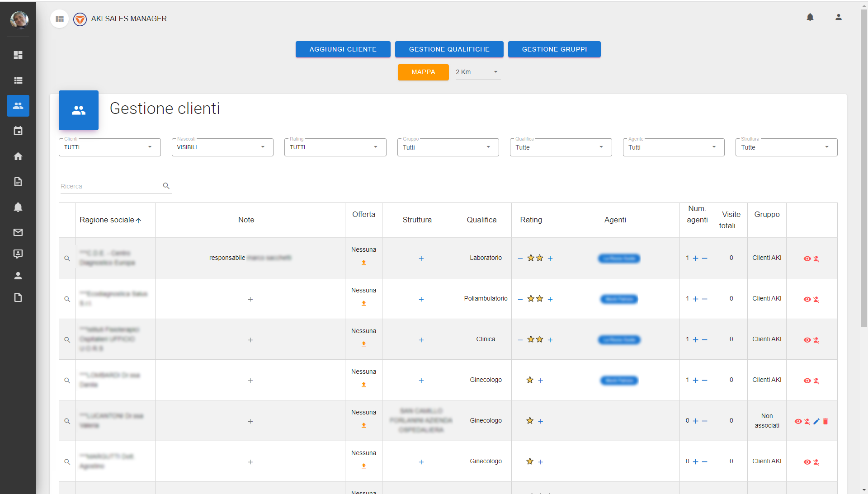Click AGGIUNGI CLIENTE button

click(x=343, y=49)
